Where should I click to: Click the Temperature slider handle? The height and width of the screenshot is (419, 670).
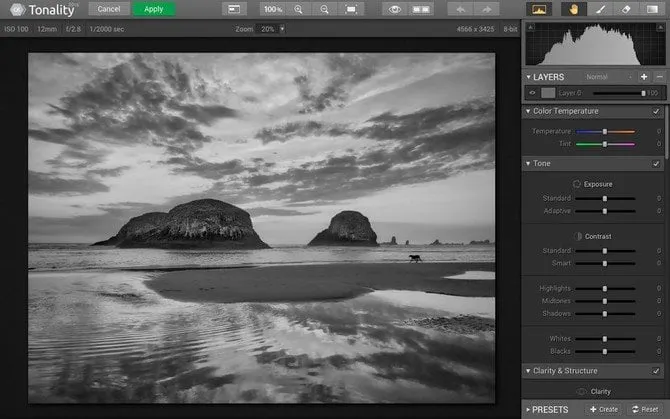604,132
